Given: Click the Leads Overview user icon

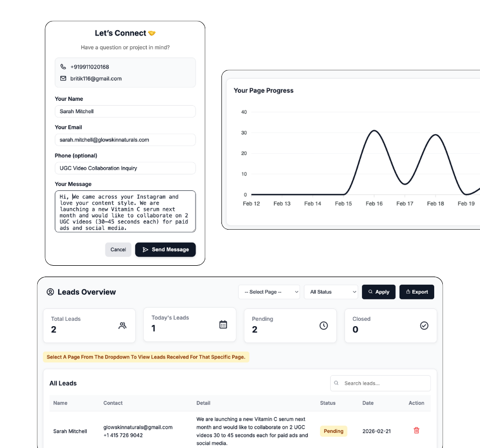Looking at the screenshot, I should click(x=50, y=292).
